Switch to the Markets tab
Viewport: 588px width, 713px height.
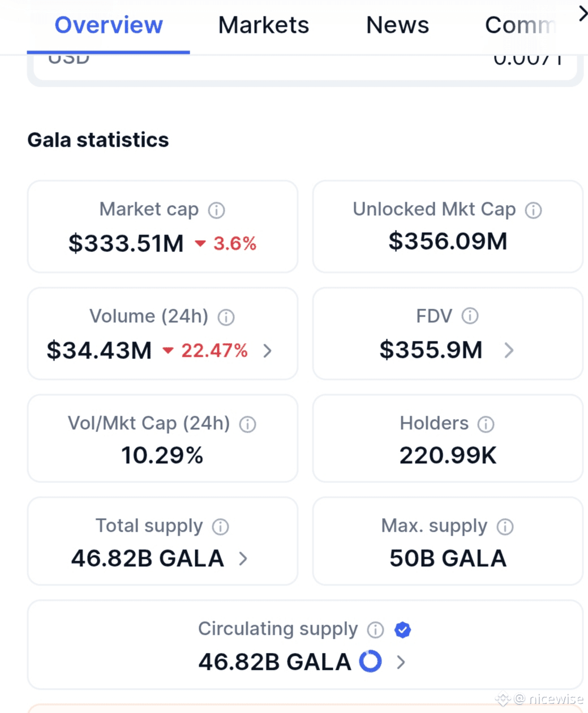click(264, 25)
